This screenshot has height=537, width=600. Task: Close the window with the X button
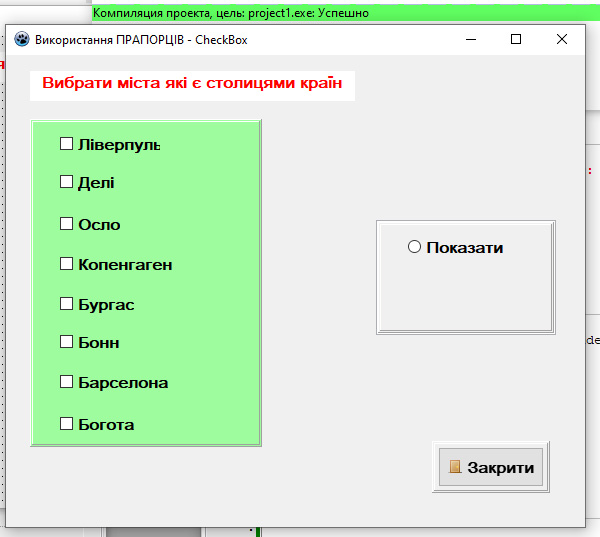point(562,40)
